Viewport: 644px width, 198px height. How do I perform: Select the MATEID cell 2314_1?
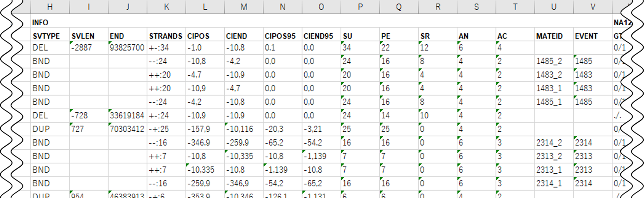point(549,183)
